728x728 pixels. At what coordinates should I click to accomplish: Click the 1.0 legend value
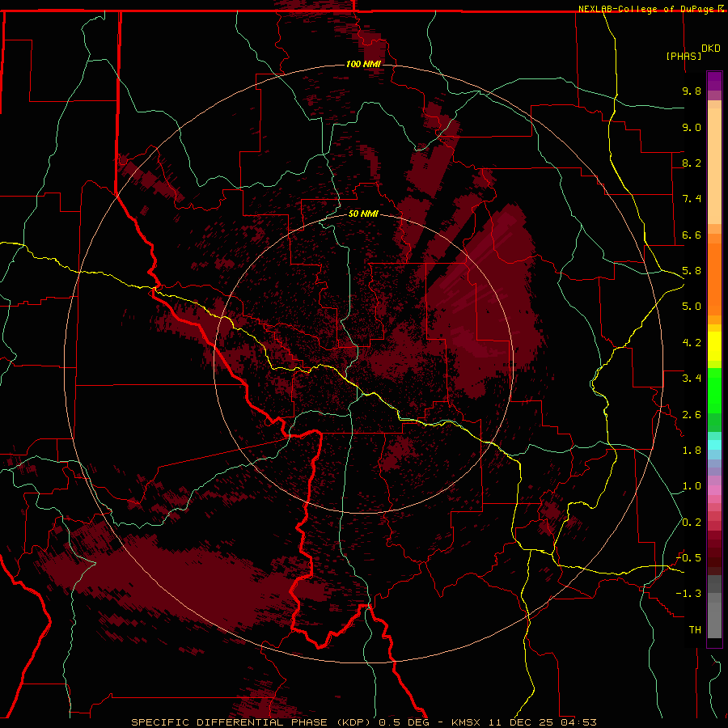pyautogui.click(x=692, y=486)
